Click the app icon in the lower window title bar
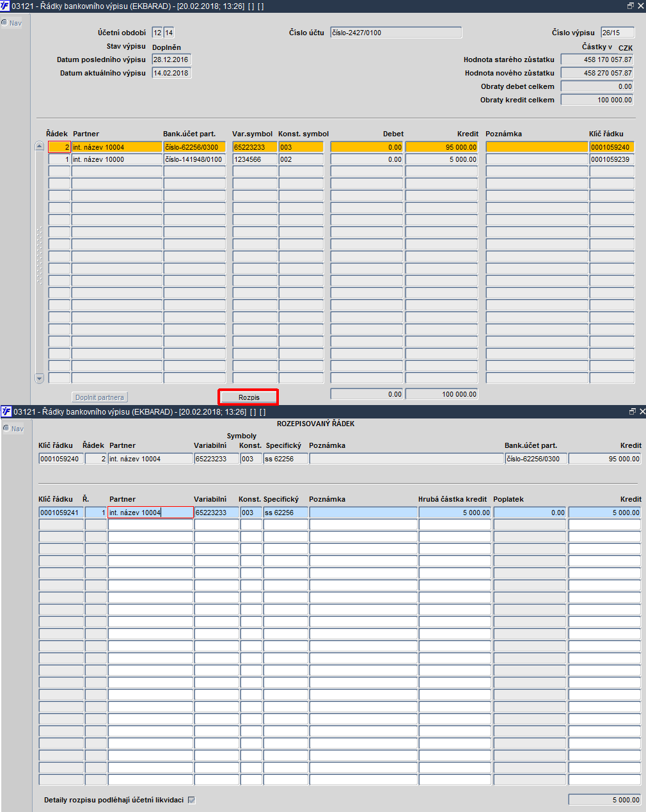 tap(6, 411)
